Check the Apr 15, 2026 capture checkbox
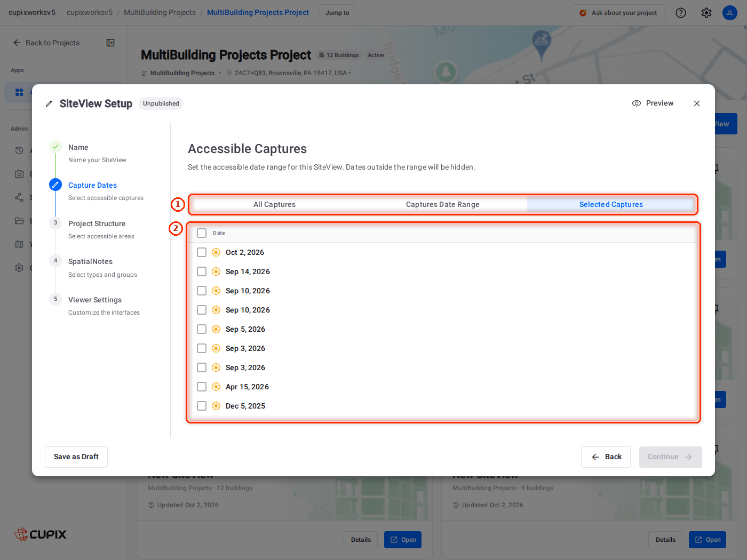The image size is (747, 560). (x=202, y=387)
